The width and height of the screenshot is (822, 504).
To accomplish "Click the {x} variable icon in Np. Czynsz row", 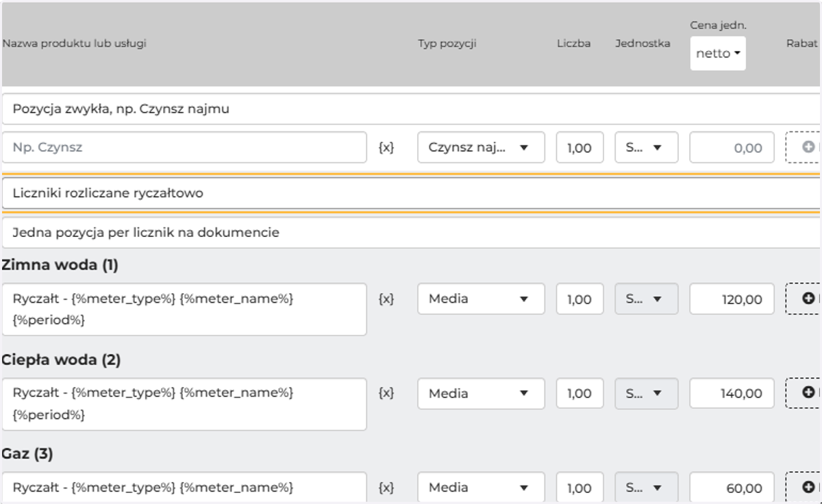I will tap(386, 147).
